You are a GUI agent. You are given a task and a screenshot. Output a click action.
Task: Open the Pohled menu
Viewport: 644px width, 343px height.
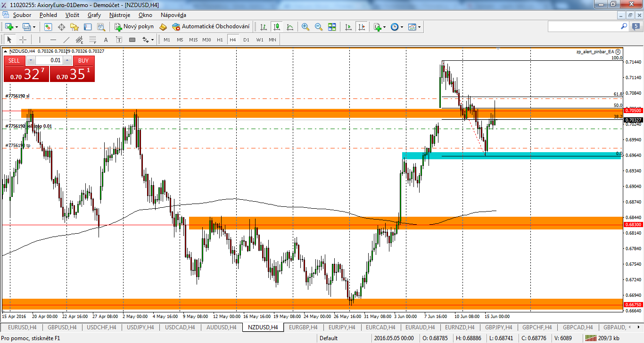click(x=48, y=15)
